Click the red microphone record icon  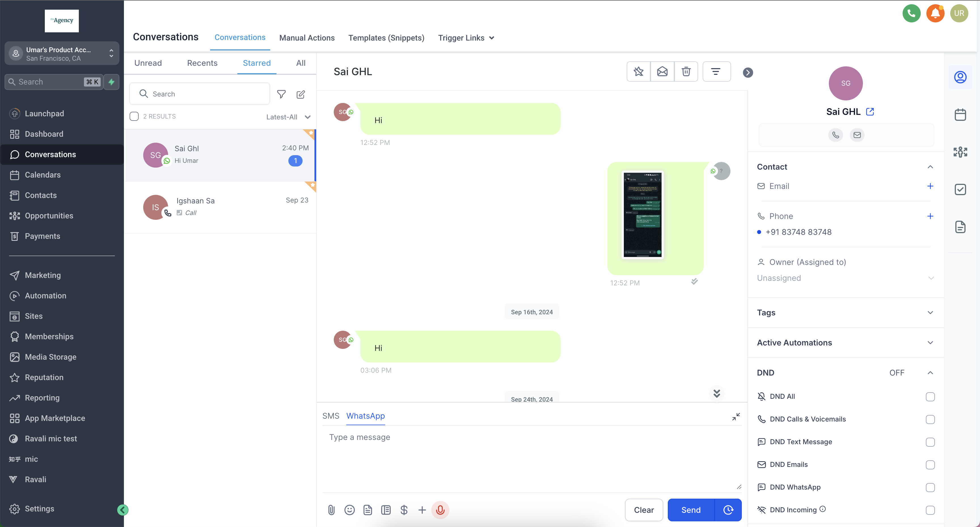pos(440,510)
